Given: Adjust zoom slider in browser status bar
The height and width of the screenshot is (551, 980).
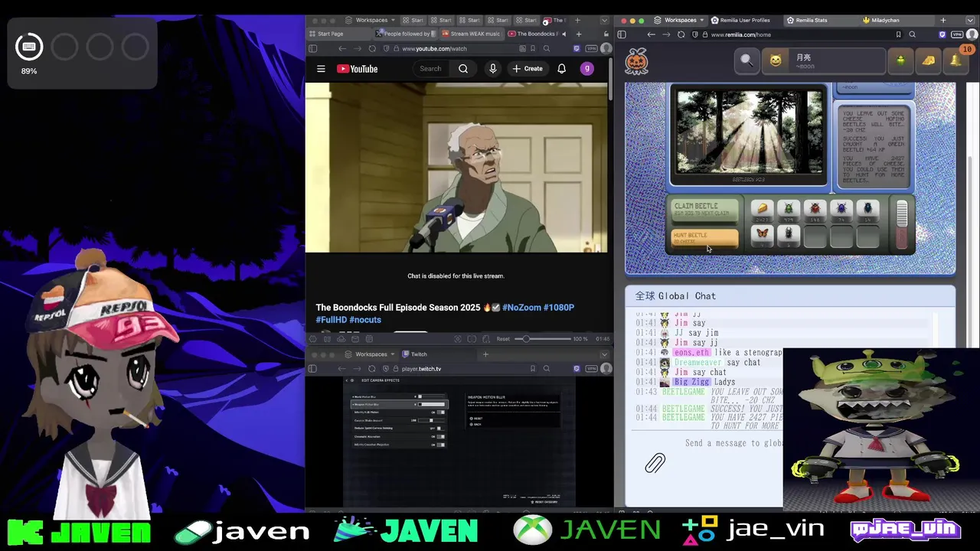Looking at the screenshot, I should (x=542, y=339).
